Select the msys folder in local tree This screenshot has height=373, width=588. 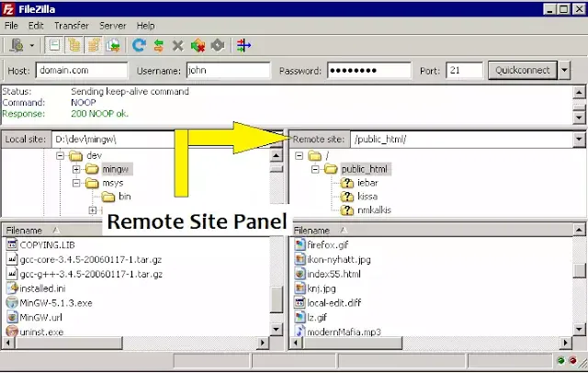pyautogui.click(x=112, y=183)
